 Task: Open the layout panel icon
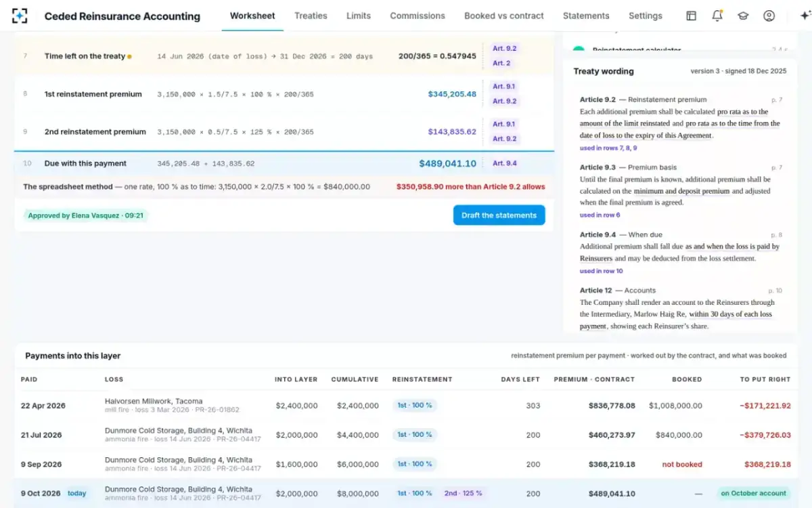pyautogui.click(x=691, y=16)
